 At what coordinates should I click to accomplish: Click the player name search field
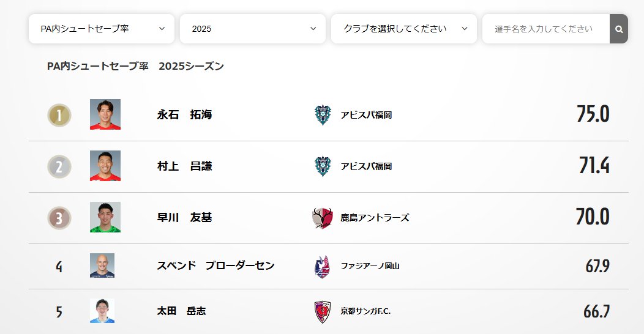(x=545, y=29)
